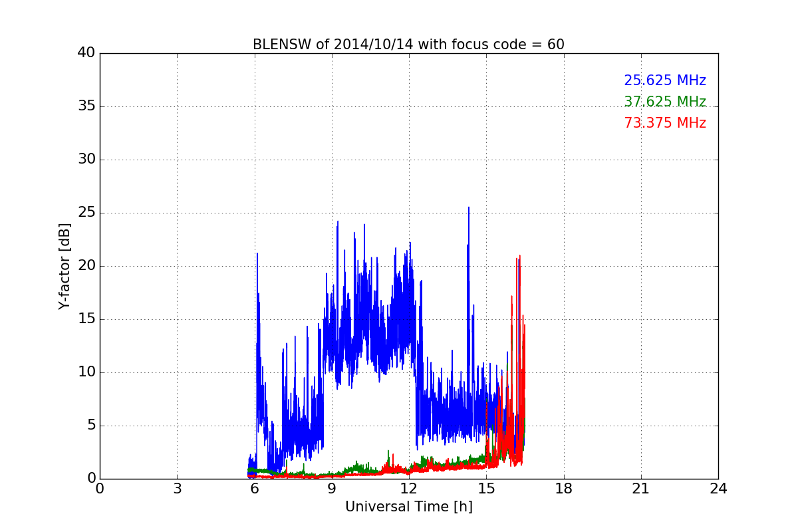Click the x-axis tick label '24'
This screenshot has height=532, width=798.
[718, 489]
